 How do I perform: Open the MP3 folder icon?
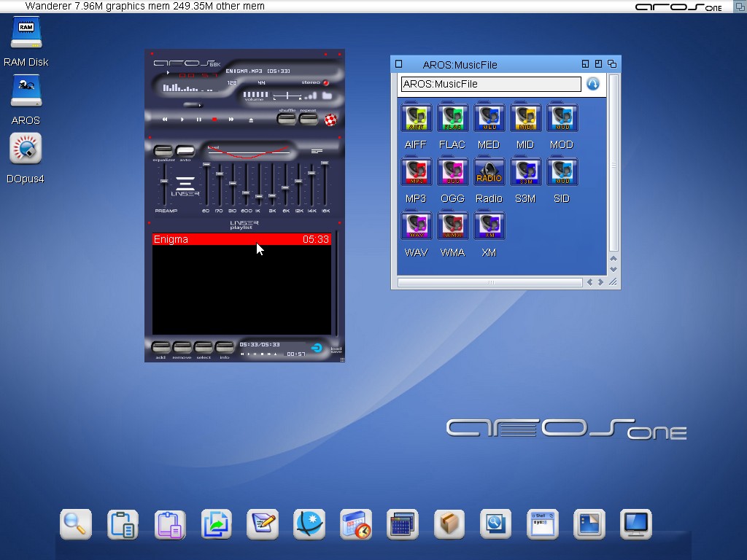coord(416,173)
